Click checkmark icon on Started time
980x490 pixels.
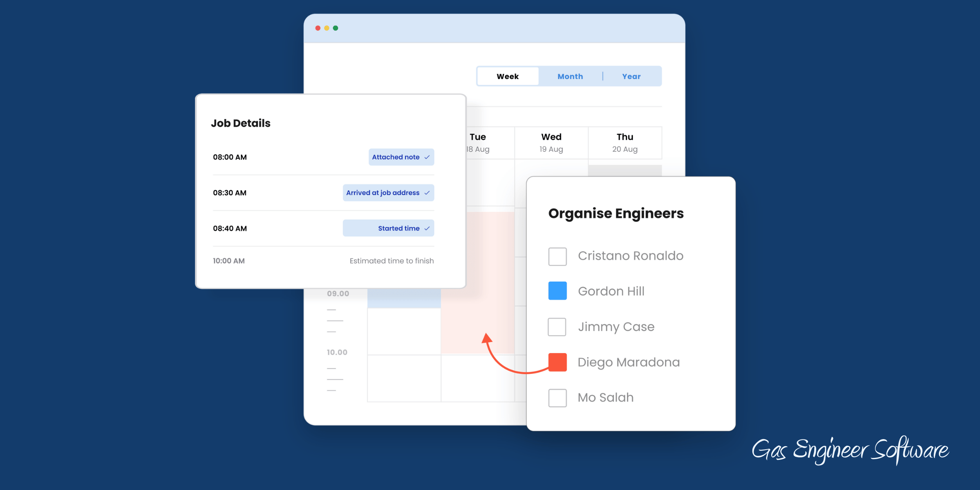427,229
